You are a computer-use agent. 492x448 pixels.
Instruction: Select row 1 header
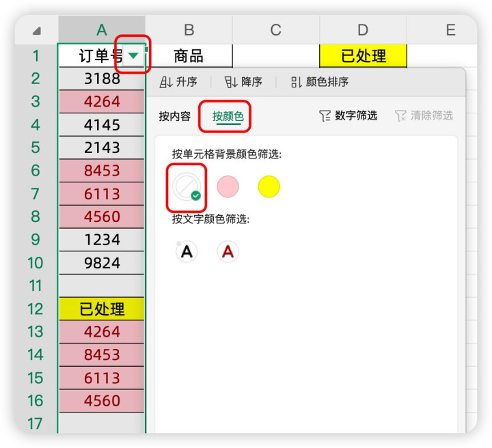[x=36, y=56]
